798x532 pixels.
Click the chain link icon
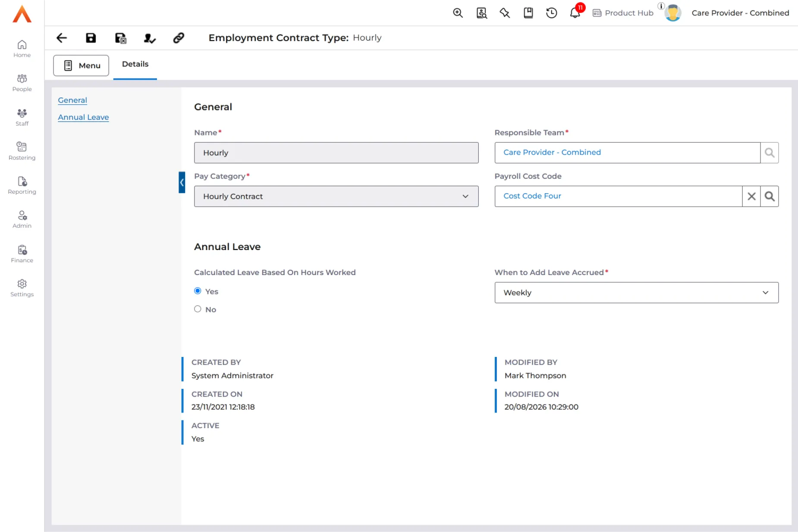[179, 38]
